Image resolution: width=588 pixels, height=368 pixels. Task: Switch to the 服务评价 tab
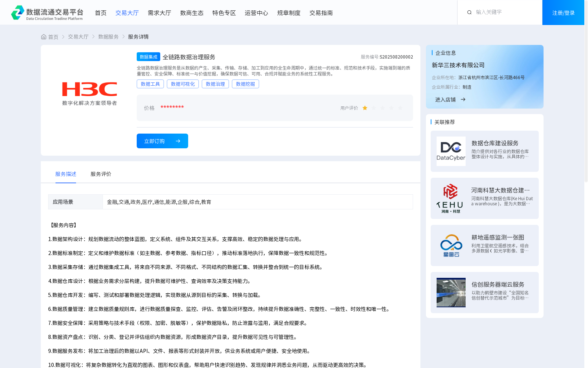tap(101, 174)
